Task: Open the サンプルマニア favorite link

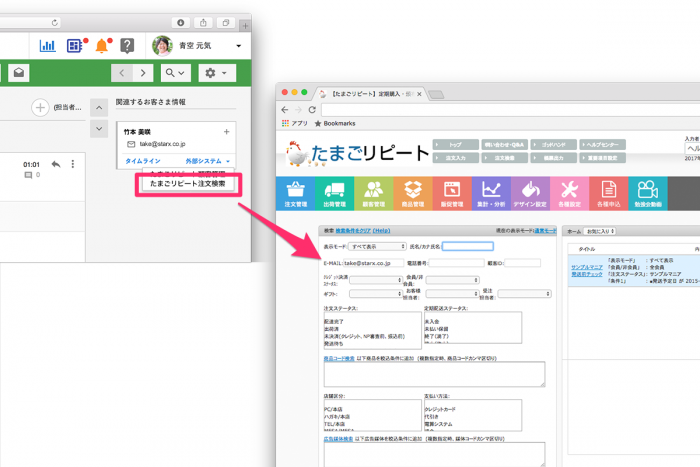Action: tap(587, 267)
